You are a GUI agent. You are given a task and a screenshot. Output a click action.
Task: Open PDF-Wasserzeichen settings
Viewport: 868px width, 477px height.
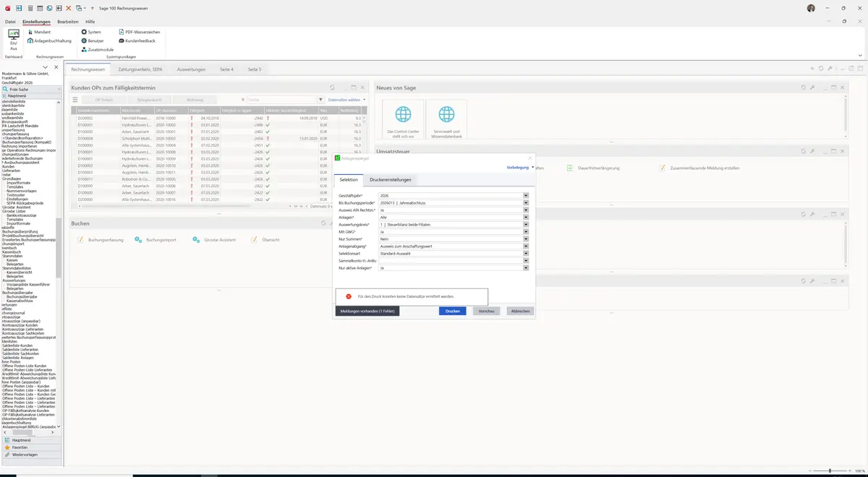tap(139, 32)
